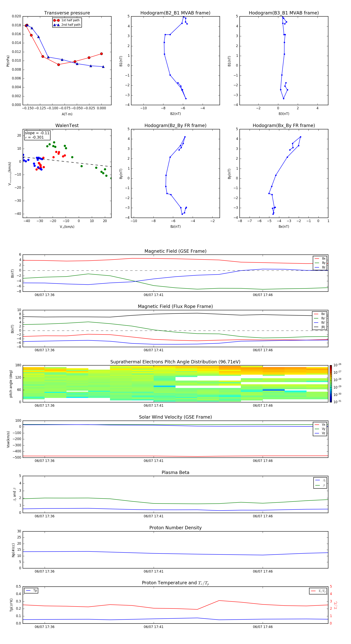The image size is (351, 644).
Task: Click 'Proton Number Density' plot title
Action: click(x=175, y=528)
